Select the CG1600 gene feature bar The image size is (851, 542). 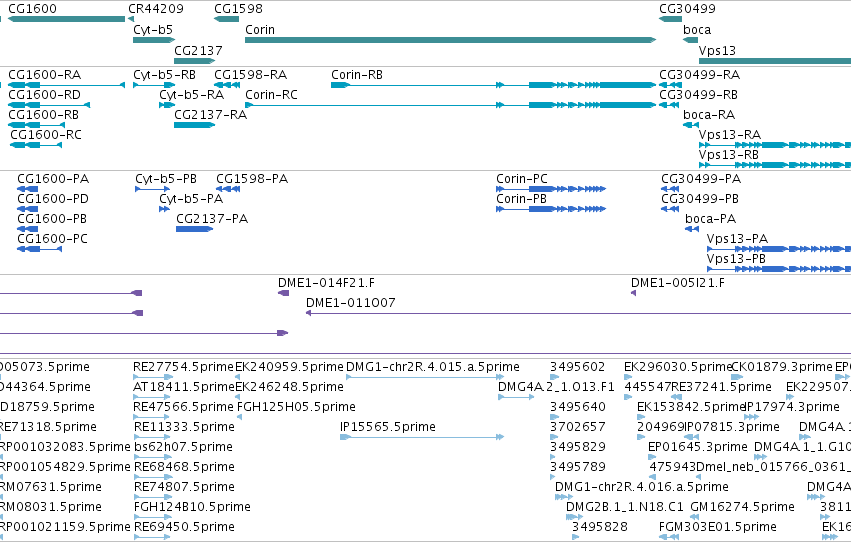(x=67, y=19)
